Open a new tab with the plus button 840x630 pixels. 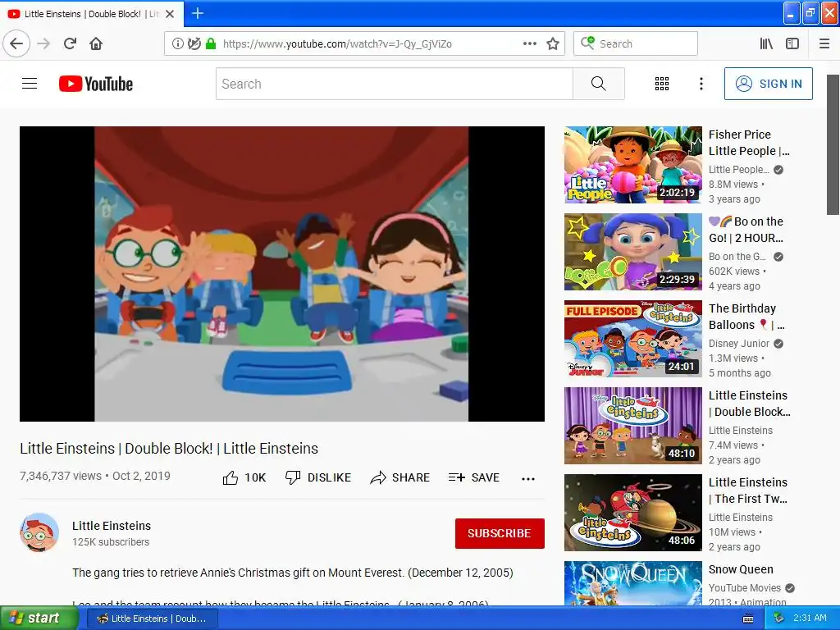click(x=198, y=13)
